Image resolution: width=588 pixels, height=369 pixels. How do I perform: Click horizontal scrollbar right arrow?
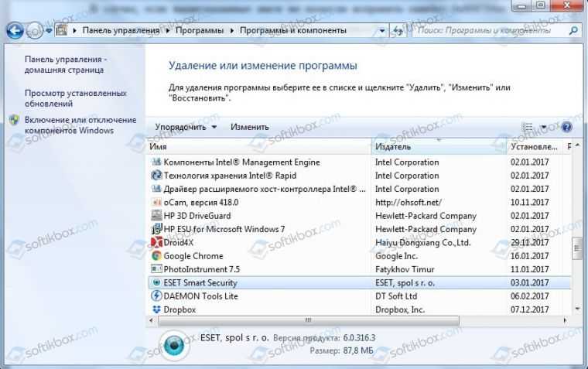pos(565,320)
